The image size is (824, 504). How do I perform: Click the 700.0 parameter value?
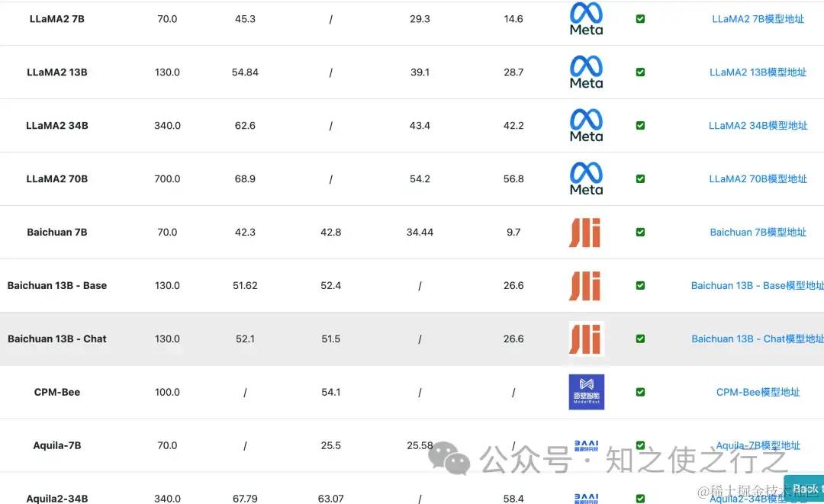click(167, 178)
